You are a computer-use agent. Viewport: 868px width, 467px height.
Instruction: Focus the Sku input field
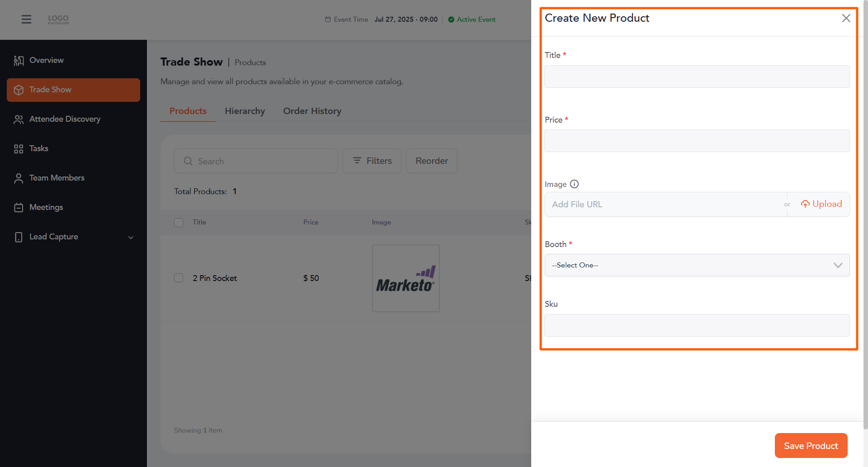click(x=697, y=325)
